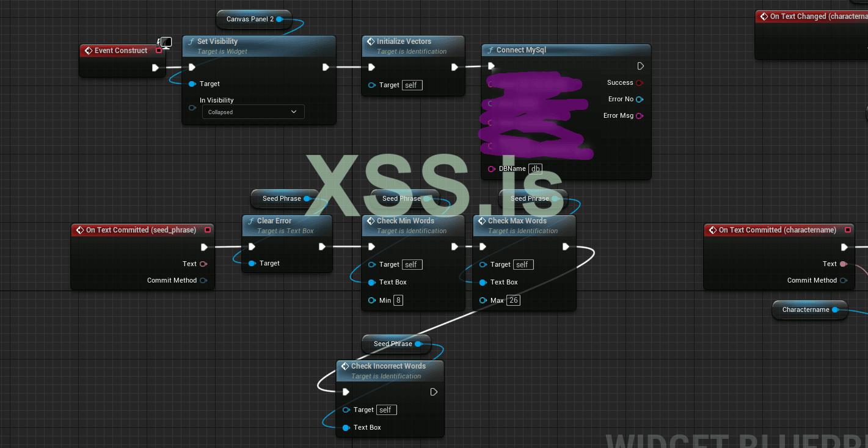Click the Check Max Words exec output pin
This screenshot has width=868, height=448.
(x=566, y=247)
